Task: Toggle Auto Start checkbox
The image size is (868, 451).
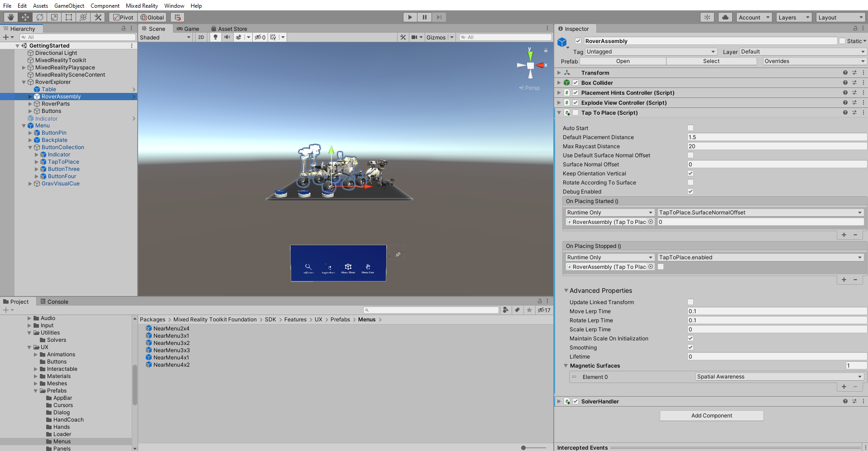Action: pyautogui.click(x=691, y=128)
